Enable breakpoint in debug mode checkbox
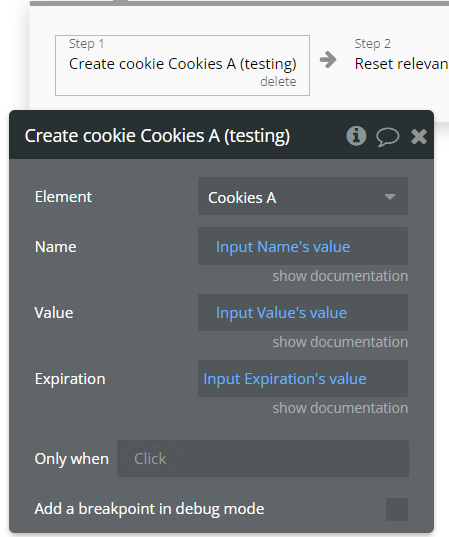The width and height of the screenshot is (449, 537). (397, 509)
